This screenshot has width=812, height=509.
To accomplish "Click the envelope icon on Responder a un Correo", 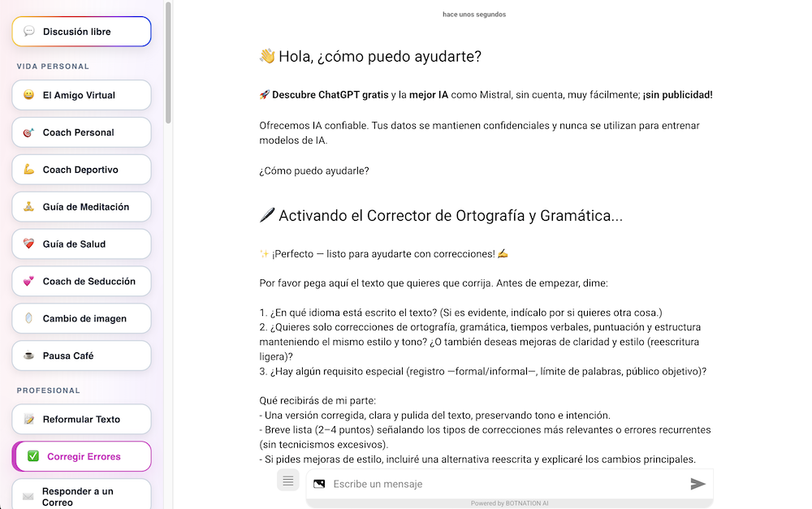I will coord(28,496).
